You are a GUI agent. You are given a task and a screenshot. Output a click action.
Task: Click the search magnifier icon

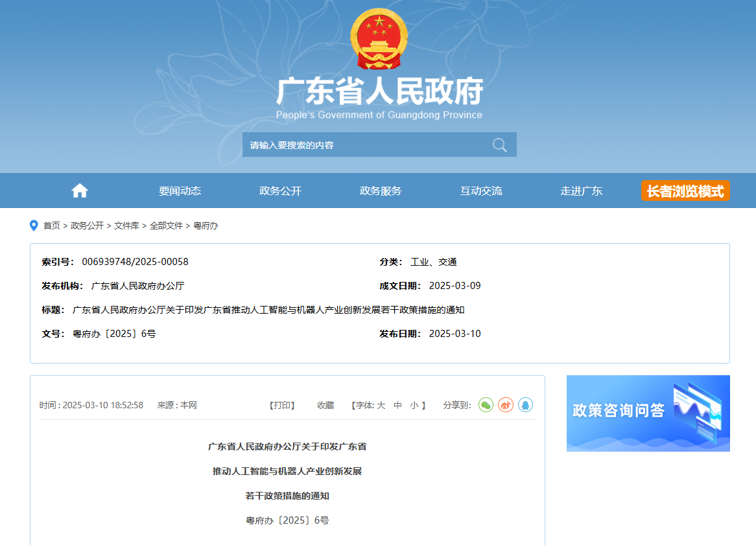tap(499, 145)
